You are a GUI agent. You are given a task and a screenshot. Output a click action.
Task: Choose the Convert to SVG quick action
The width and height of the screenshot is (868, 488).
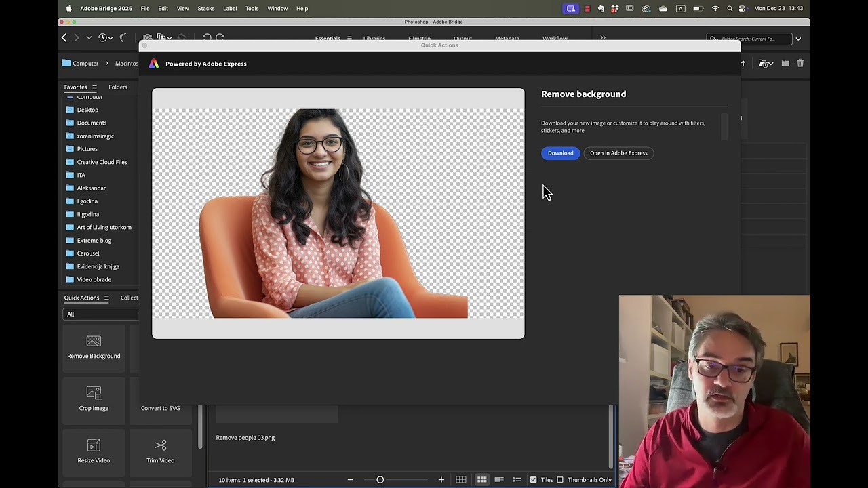pyautogui.click(x=161, y=408)
